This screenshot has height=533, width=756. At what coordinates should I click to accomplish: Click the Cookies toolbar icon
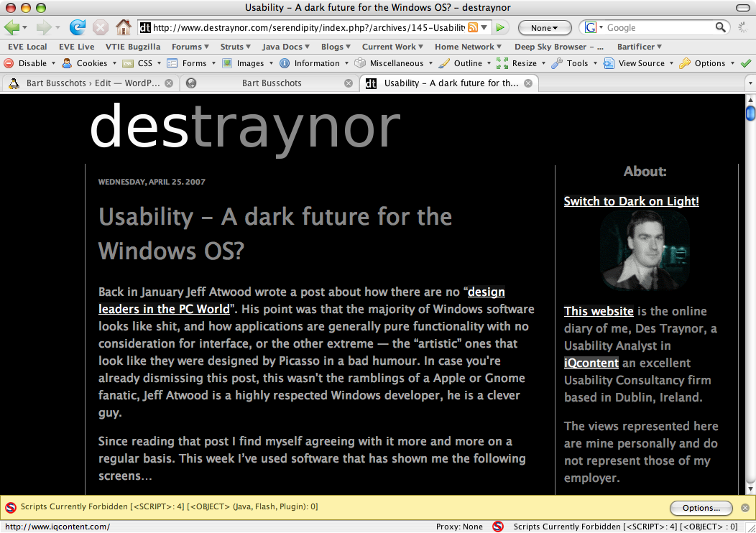click(67, 63)
